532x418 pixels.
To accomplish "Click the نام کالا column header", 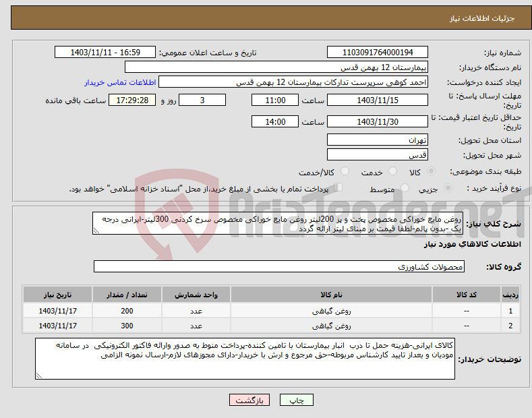I will coord(331,295).
